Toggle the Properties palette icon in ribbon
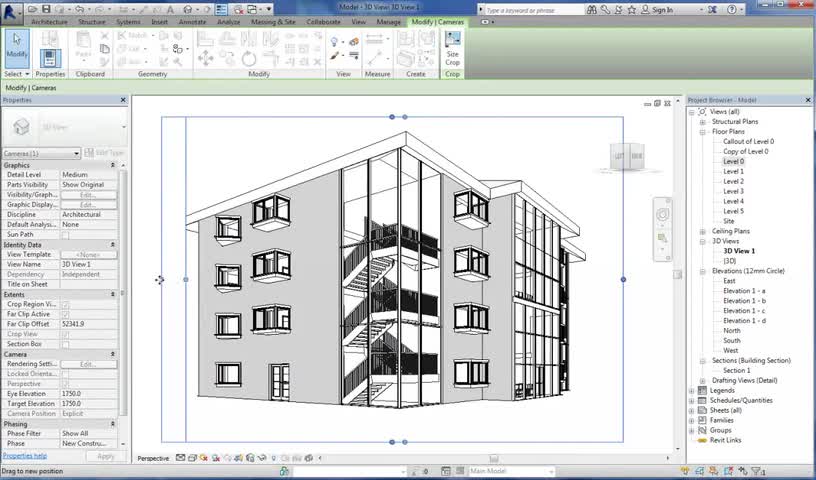This screenshot has width=816, height=480. coord(50,58)
